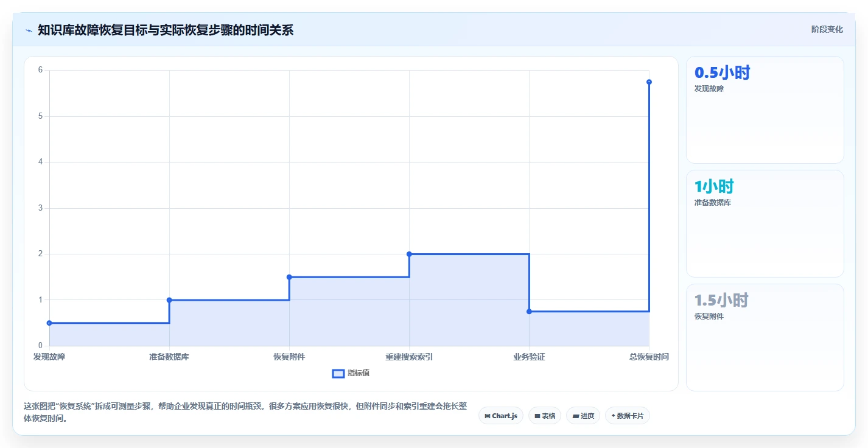
Task: Click the 阶段变化 label in header
Action: (x=827, y=29)
